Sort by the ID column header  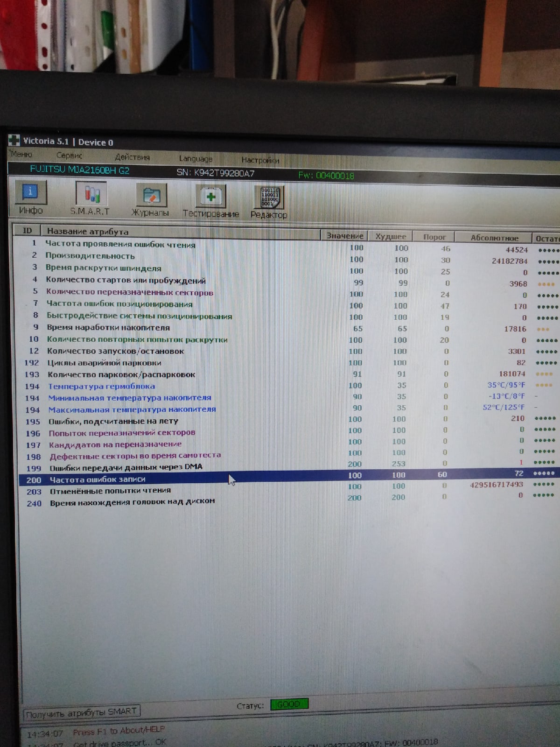pyautogui.click(x=27, y=231)
